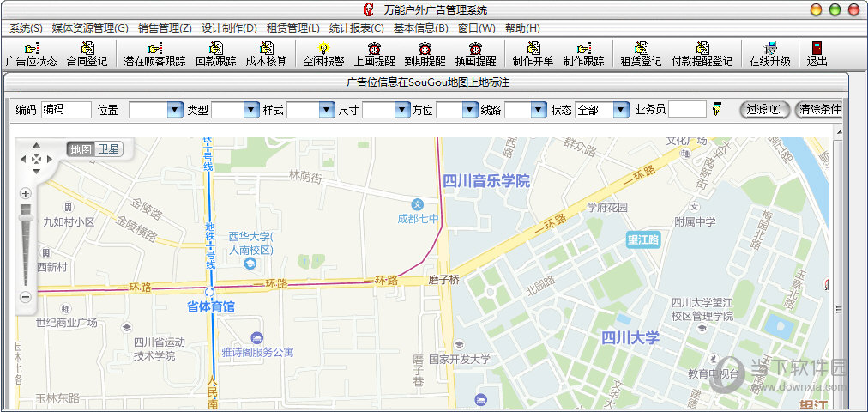Open 制作开单 production order icon

click(x=533, y=53)
